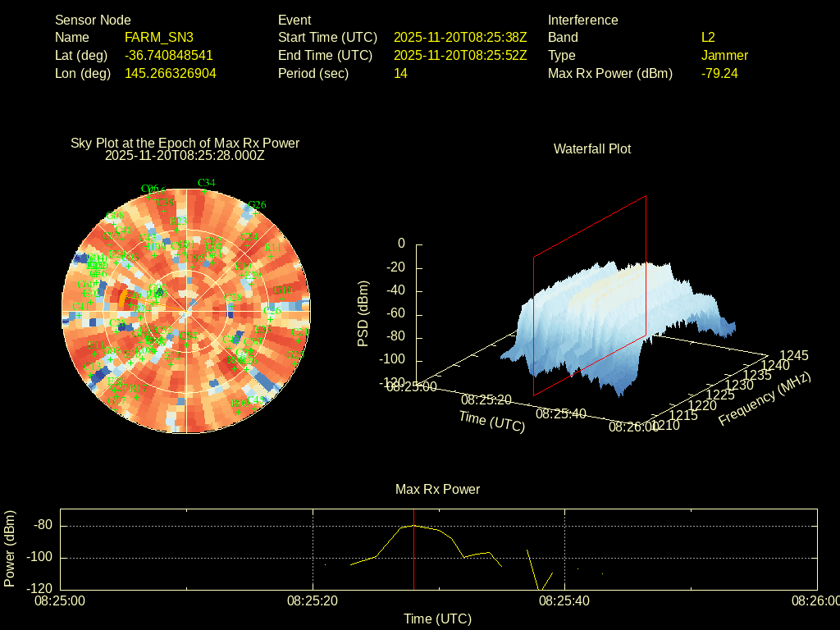The image size is (840, 630).
Task: Click the event End Time UTC value
Action: [x=459, y=55]
